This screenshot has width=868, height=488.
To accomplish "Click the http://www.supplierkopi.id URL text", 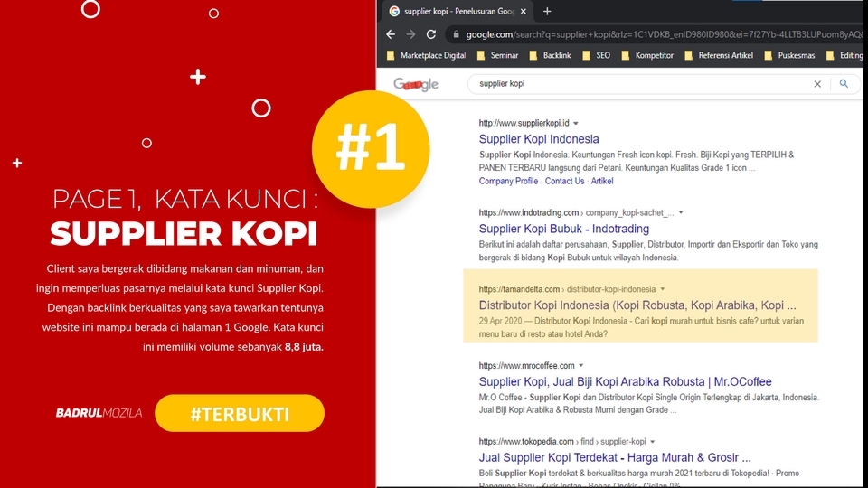I will 524,123.
